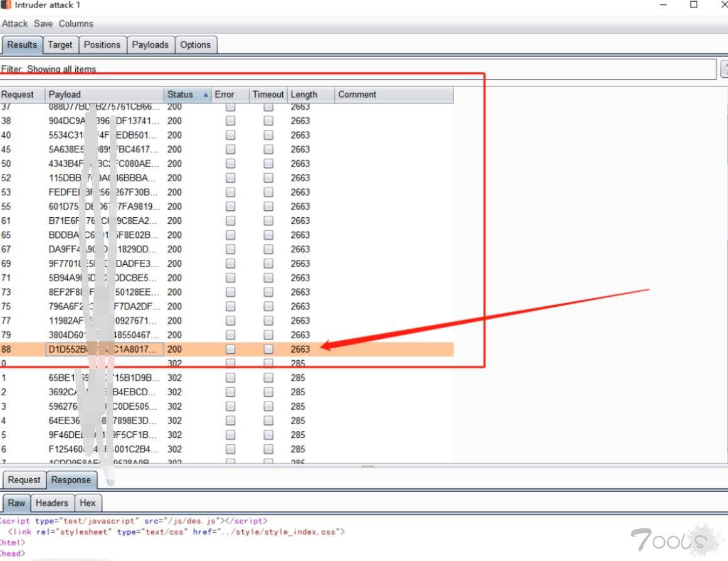Tick the Timeout checkbox for request 5
728x561 pixels.
point(268,435)
